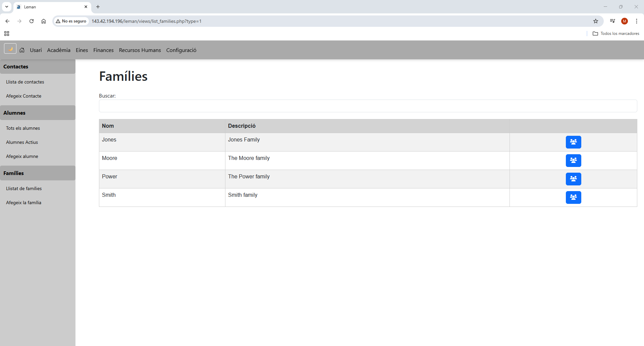Go to the app home icon
The width and height of the screenshot is (644, 346).
coord(22,50)
